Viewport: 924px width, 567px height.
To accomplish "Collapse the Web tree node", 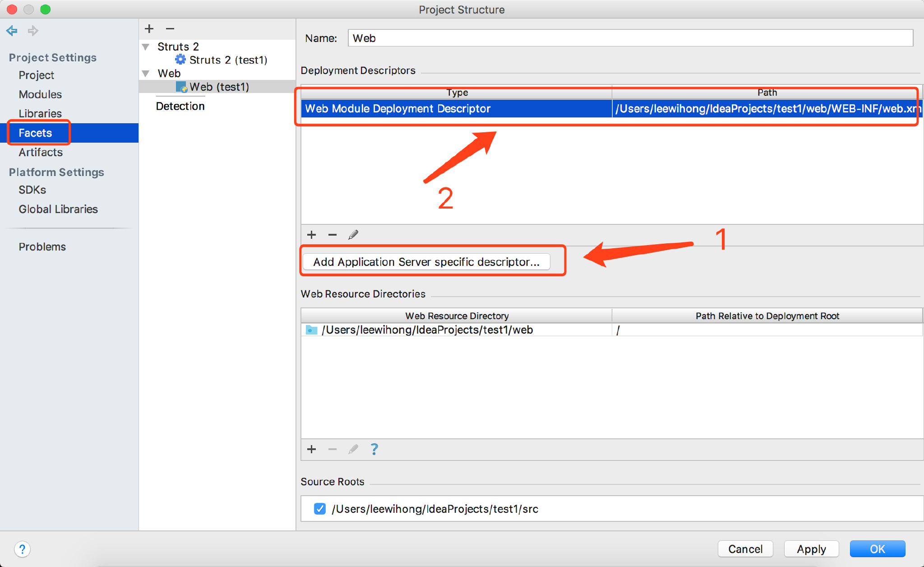I will 146,73.
